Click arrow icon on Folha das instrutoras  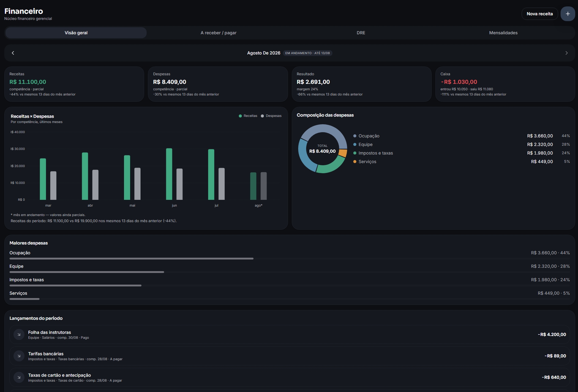(19, 334)
